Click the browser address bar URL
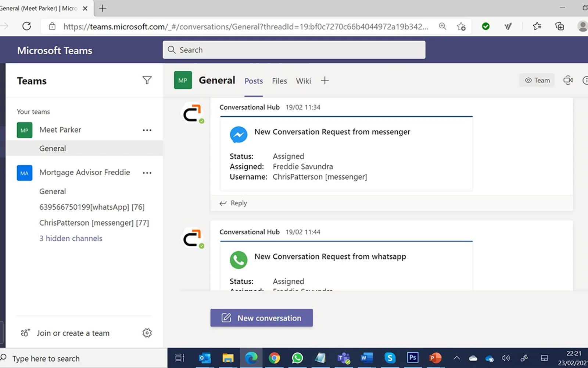588x368 pixels. [245, 26]
